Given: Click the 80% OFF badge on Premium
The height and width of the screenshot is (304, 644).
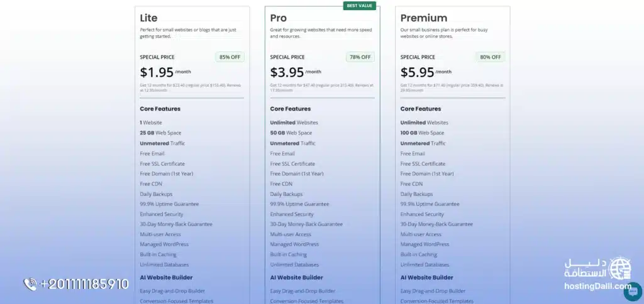Looking at the screenshot, I should tap(490, 57).
